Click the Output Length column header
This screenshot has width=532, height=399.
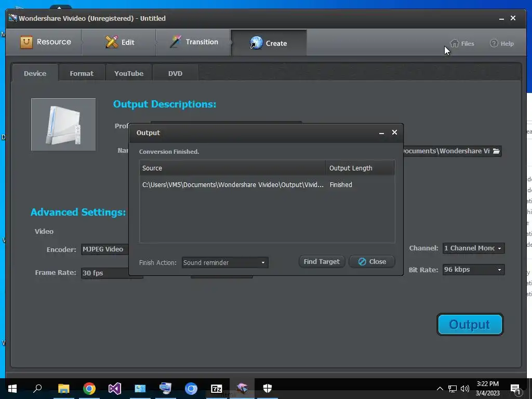(360, 168)
